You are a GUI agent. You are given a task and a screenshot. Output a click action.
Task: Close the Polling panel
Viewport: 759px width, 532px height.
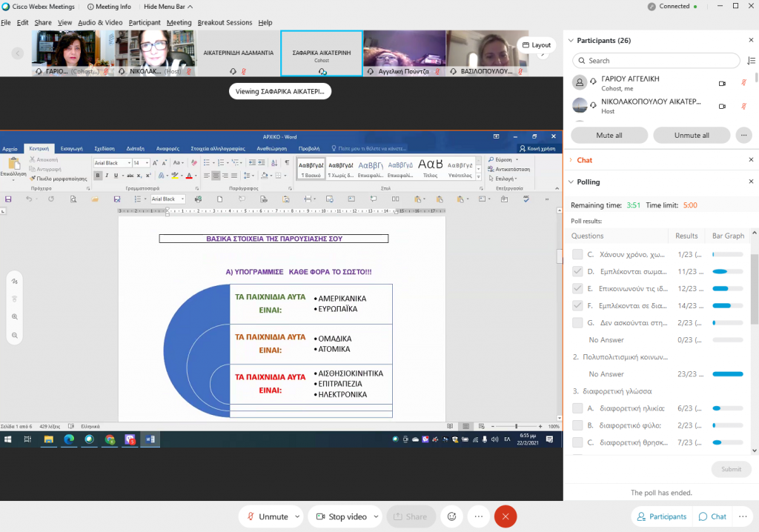tap(752, 182)
